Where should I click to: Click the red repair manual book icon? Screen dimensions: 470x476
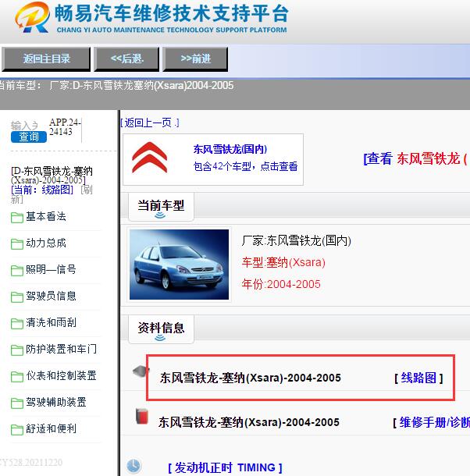(x=141, y=416)
